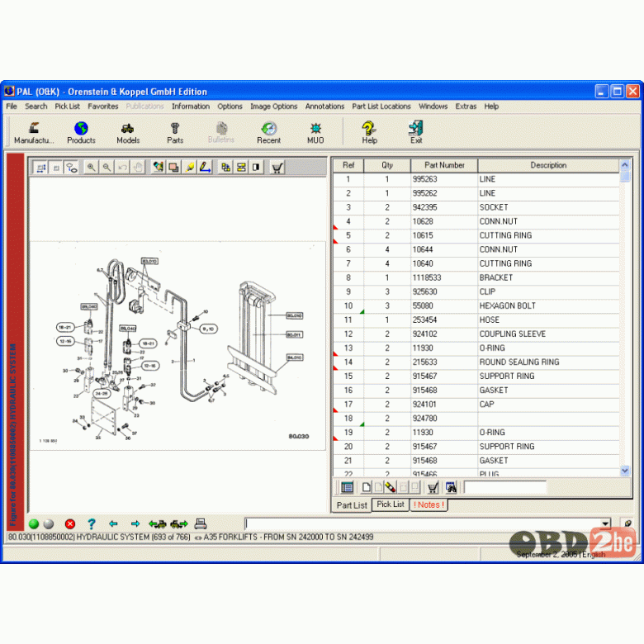The image size is (644, 644).
Task: Open the Extras menu
Action: point(466,107)
